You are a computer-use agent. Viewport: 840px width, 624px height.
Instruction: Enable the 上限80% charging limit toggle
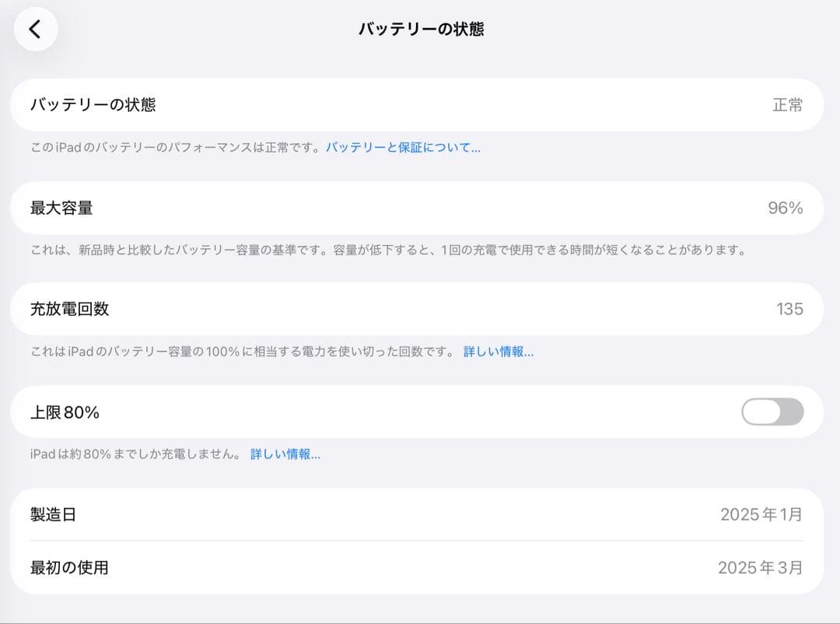point(774,412)
